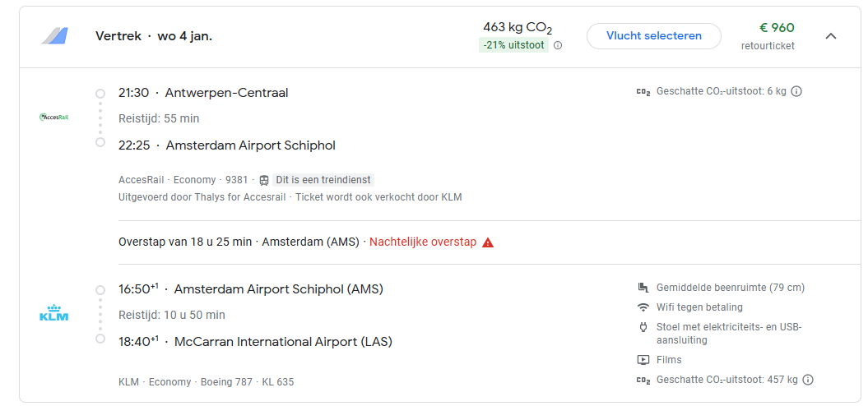The width and height of the screenshot is (868, 406).
Task: Click the red overnight layover warning icon
Action: pyautogui.click(x=488, y=242)
